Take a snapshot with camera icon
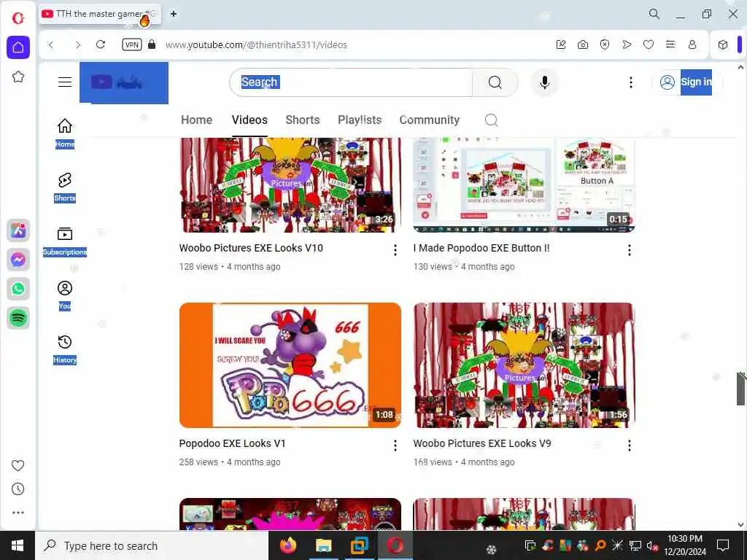 (583, 44)
